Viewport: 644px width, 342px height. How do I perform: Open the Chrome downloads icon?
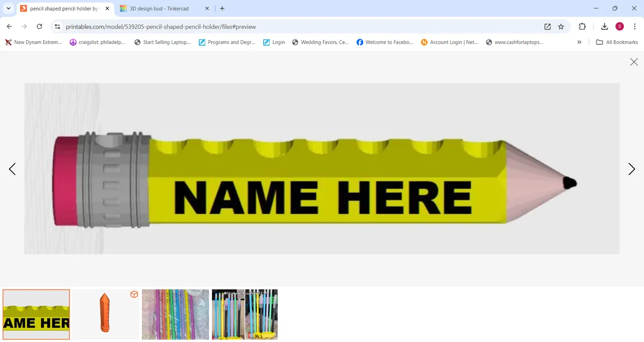tap(604, 27)
